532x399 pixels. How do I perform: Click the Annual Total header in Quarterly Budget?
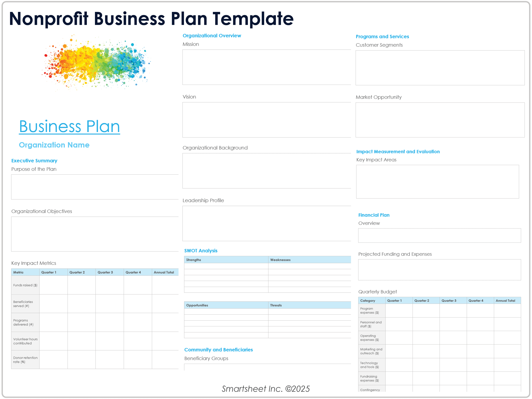[x=507, y=301]
